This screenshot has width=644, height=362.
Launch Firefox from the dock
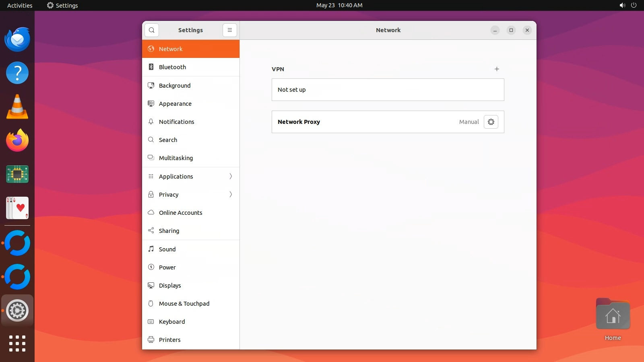[17, 141]
